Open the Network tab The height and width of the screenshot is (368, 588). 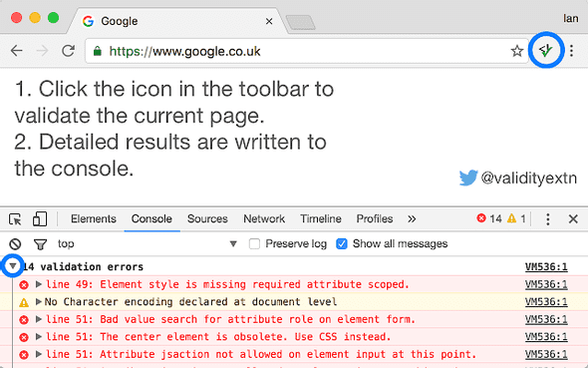264,218
